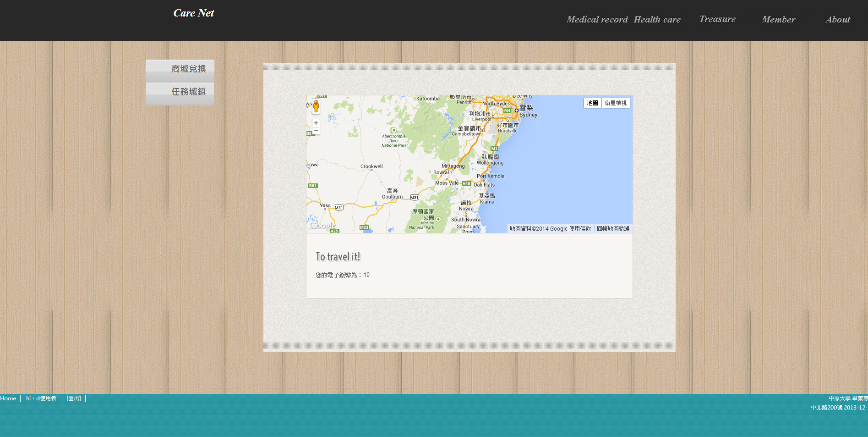The width and height of the screenshot is (868, 437).
Task: Click the Wollongong city marker dot
Action: 490,166
